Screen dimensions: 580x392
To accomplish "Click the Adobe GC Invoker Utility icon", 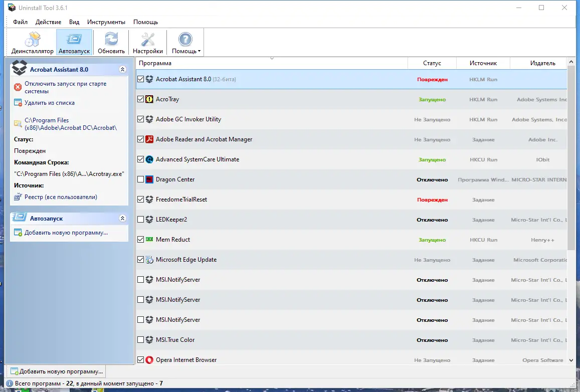I will pos(149,119).
